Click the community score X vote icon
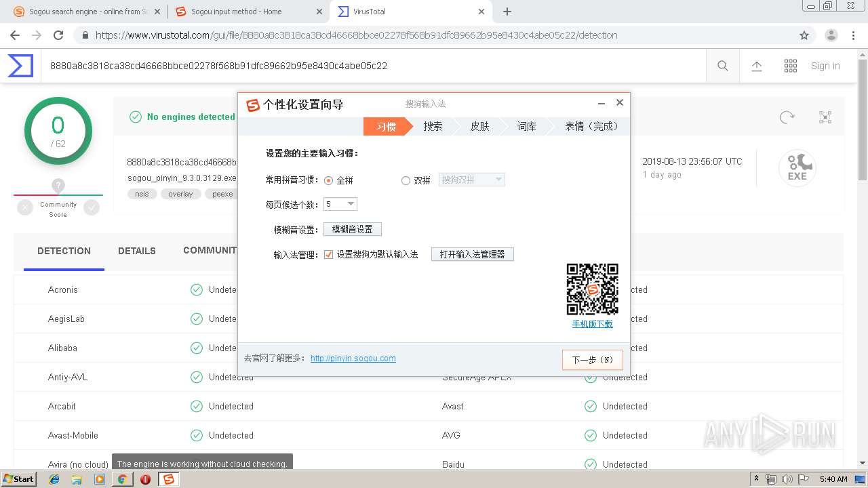This screenshot has height=488, width=868. point(25,208)
